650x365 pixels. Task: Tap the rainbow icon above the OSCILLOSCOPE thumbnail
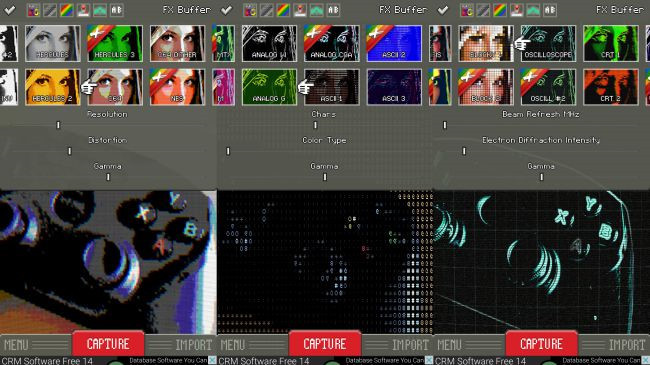pos(500,10)
